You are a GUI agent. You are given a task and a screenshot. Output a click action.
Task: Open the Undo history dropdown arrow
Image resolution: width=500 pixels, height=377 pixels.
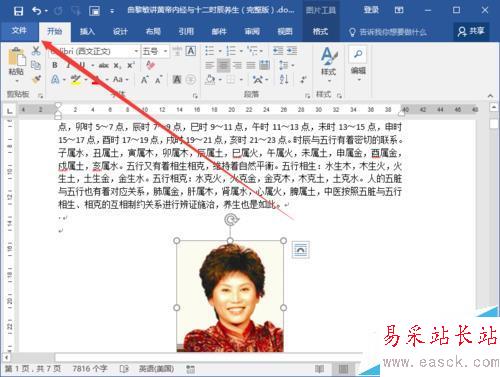pyautogui.click(x=46, y=11)
